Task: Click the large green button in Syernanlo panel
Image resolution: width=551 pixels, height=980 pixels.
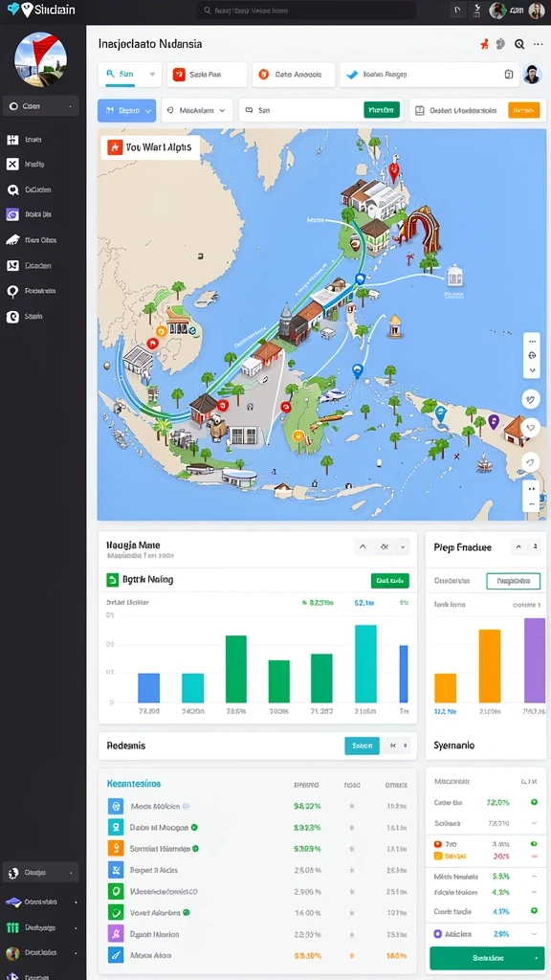Action: pos(487,957)
